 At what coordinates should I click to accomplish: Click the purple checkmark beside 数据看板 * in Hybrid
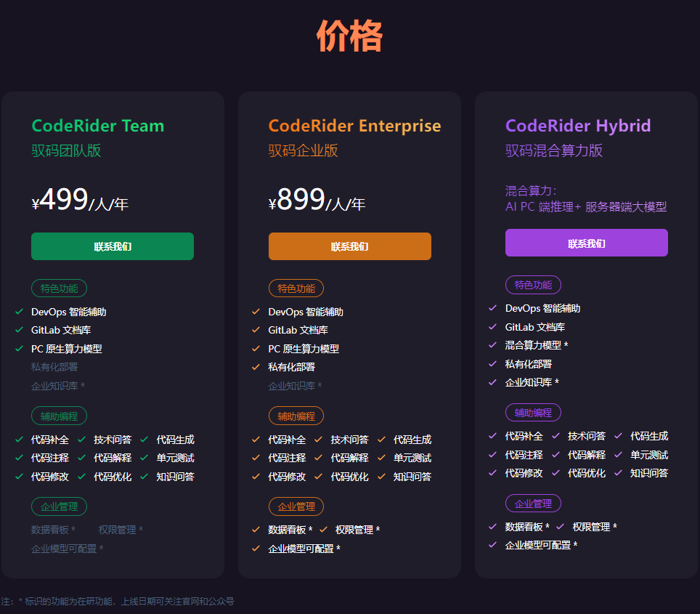point(493,526)
